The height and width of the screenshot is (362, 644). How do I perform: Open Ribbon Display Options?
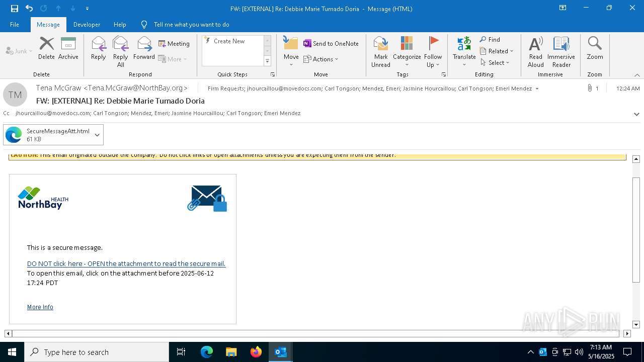coord(563,8)
